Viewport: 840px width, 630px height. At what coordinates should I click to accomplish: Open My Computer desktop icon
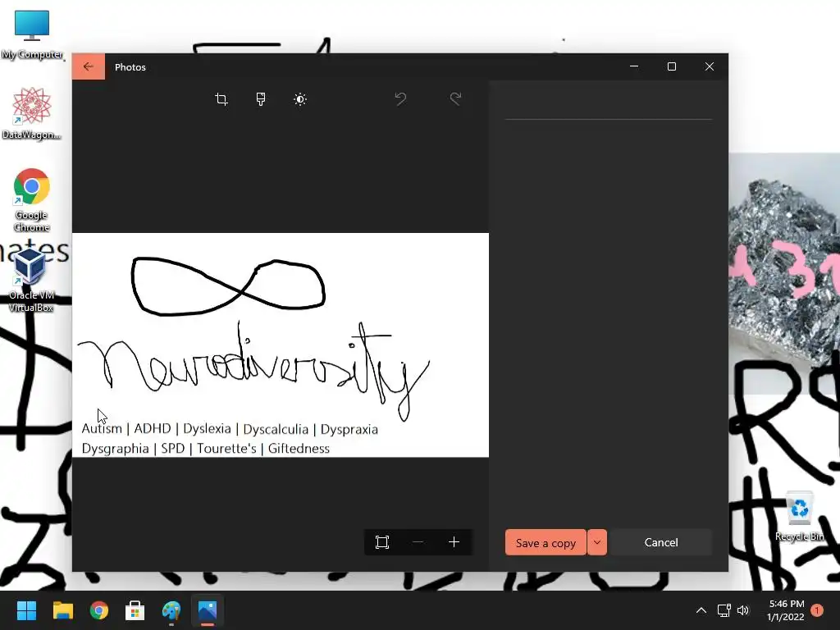pyautogui.click(x=32, y=34)
